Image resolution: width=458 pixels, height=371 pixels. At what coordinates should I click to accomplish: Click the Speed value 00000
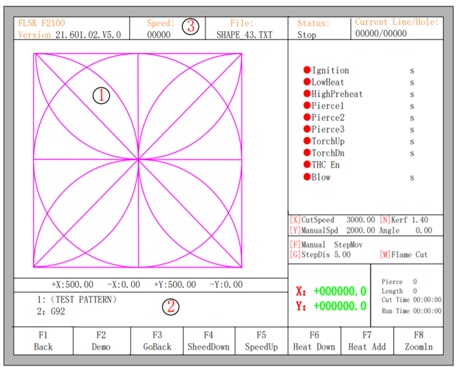[159, 35]
